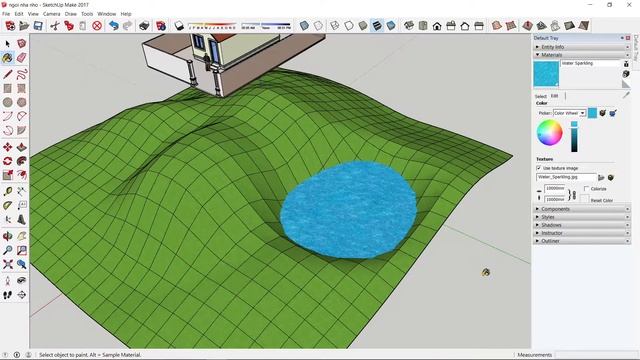Expand the Instructor panel
Viewport: 640px width, 360px height.
pos(581,233)
